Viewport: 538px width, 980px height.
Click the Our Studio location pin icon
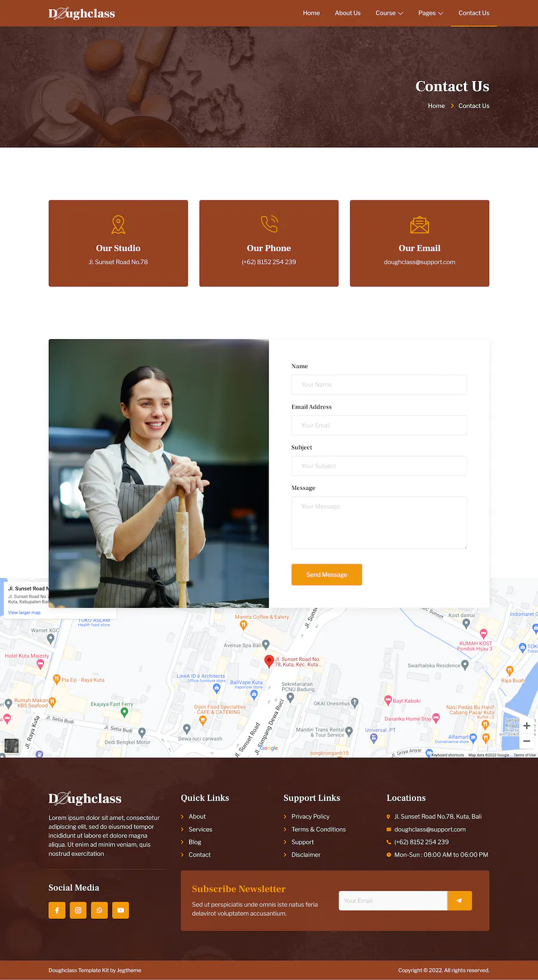pos(118,224)
